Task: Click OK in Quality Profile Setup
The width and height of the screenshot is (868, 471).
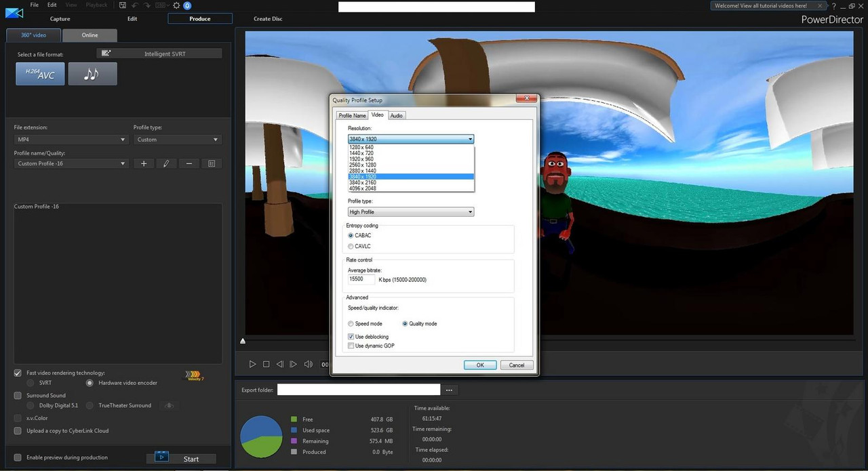Action: (480, 365)
